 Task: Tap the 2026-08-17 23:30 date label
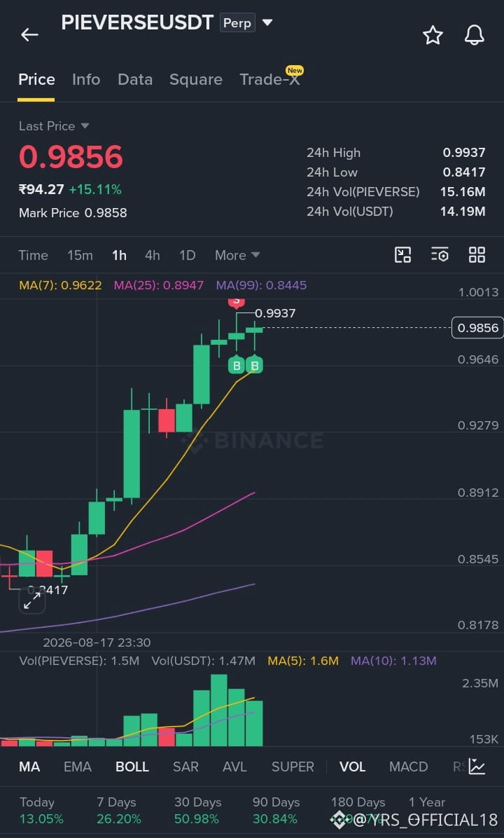pyautogui.click(x=97, y=643)
